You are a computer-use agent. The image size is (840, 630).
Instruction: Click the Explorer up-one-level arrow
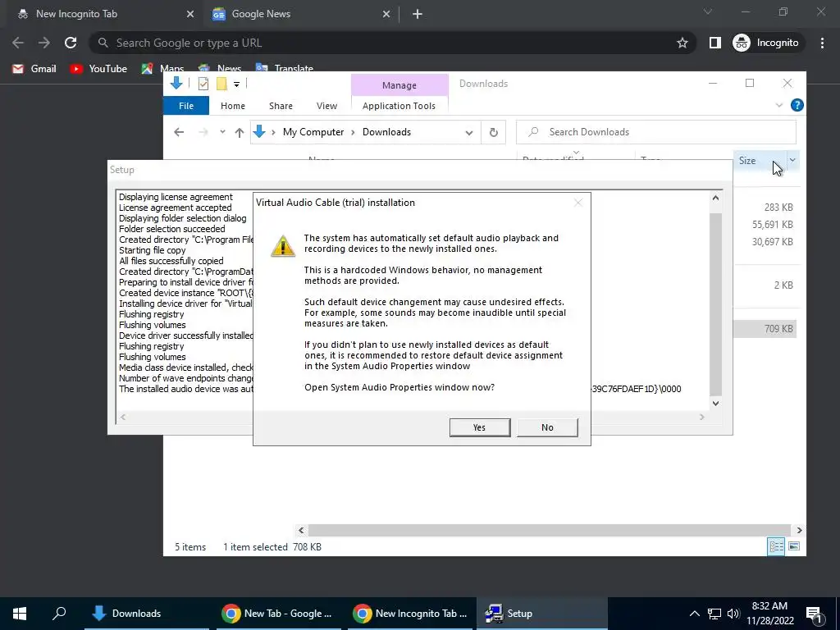[239, 132]
